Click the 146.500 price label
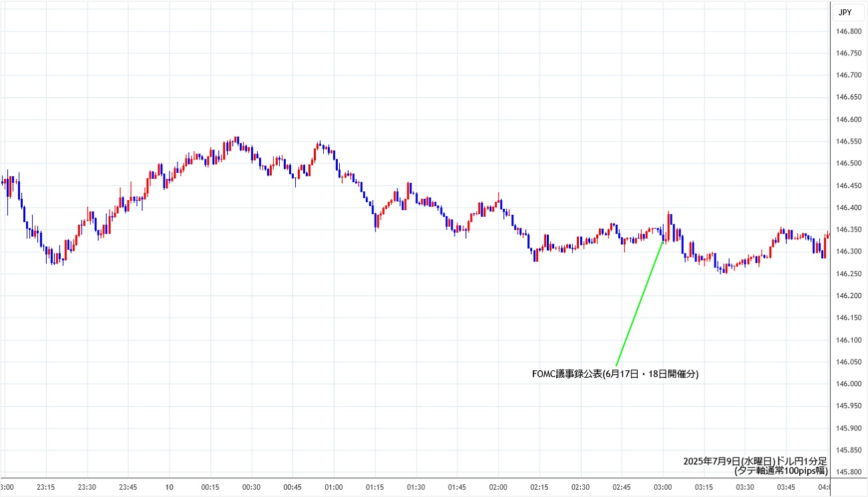868x497 pixels. 848,163
